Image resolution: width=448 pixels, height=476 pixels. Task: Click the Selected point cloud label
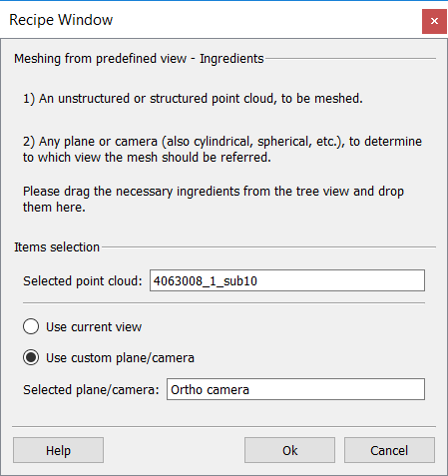pos(83,281)
